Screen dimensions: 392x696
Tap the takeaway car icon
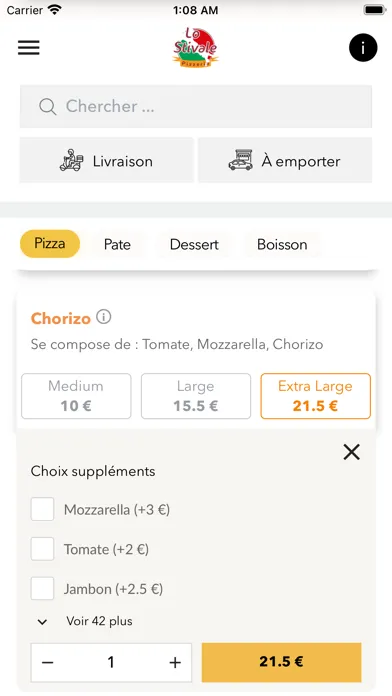241,160
